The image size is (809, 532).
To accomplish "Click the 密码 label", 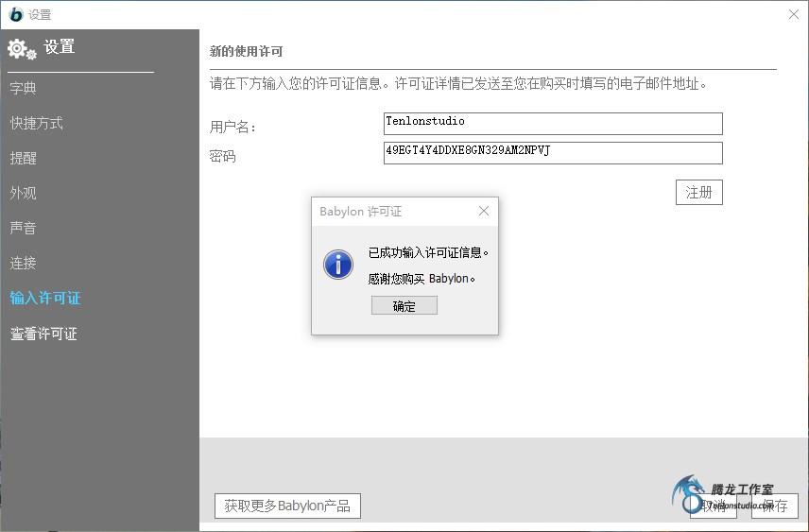I will pyautogui.click(x=223, y=156).
